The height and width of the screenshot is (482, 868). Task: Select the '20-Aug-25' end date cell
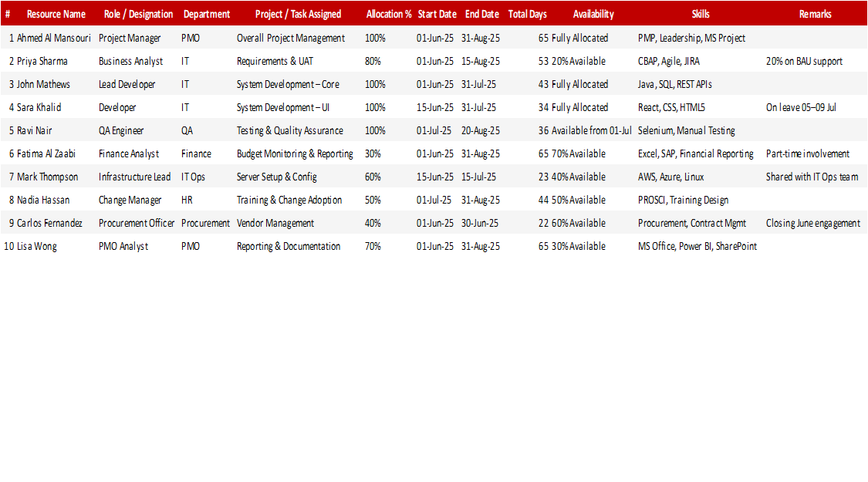point(481,131)
